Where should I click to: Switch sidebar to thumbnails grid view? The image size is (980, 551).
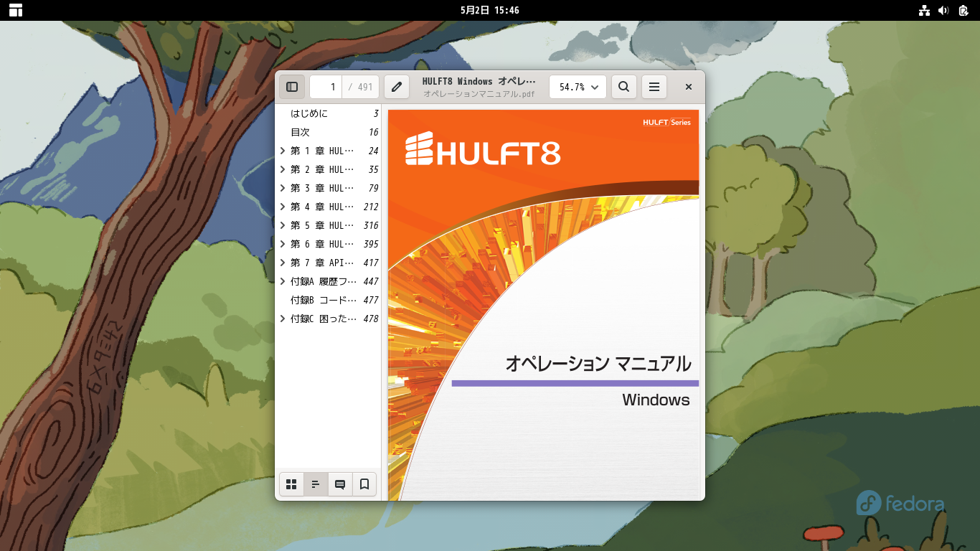click(x=291, y=484)
